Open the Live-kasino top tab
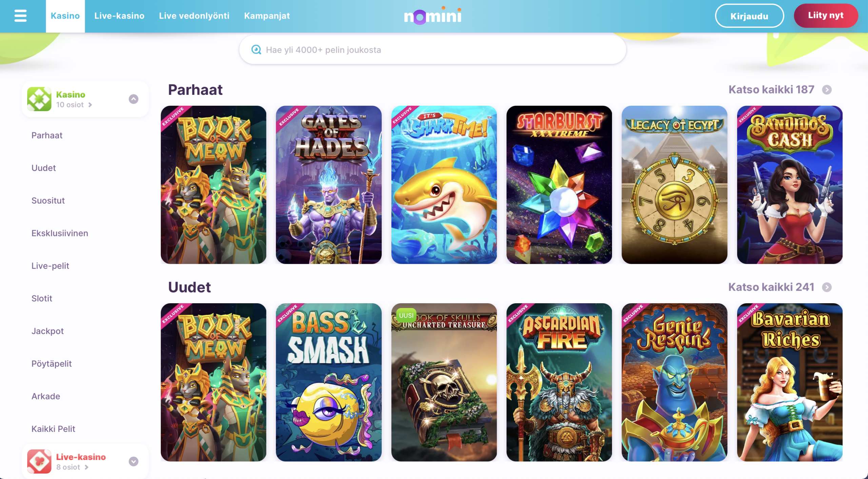Viewport: 868px width, 479px height. 119,16
